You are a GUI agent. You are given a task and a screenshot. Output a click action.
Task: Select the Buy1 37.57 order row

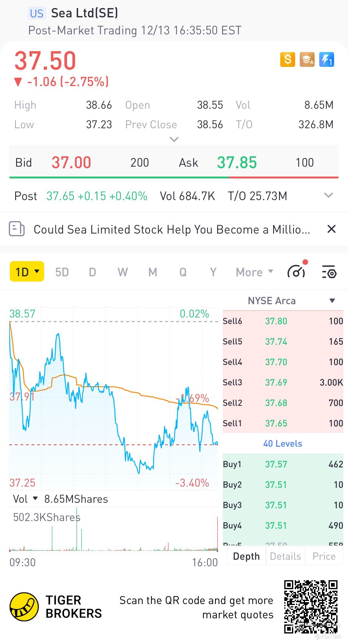click(x=283, y=464)
